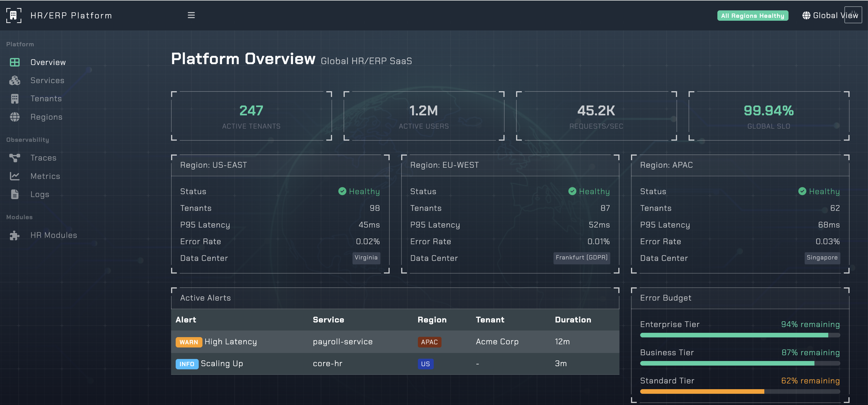Click the All Regions Healthy badge
This screenshot has width=868, height=405.
click(753, 16)
